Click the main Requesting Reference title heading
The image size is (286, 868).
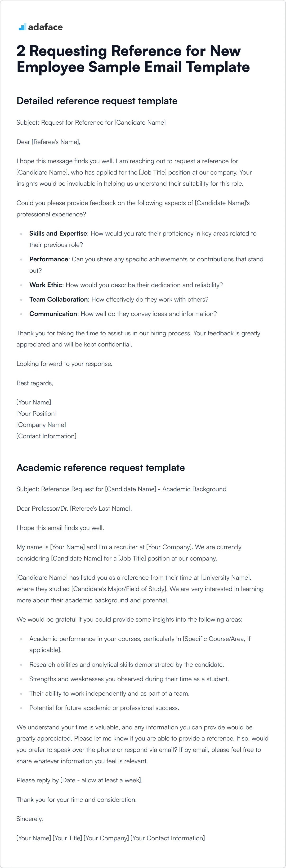click(x=133, y=59)
